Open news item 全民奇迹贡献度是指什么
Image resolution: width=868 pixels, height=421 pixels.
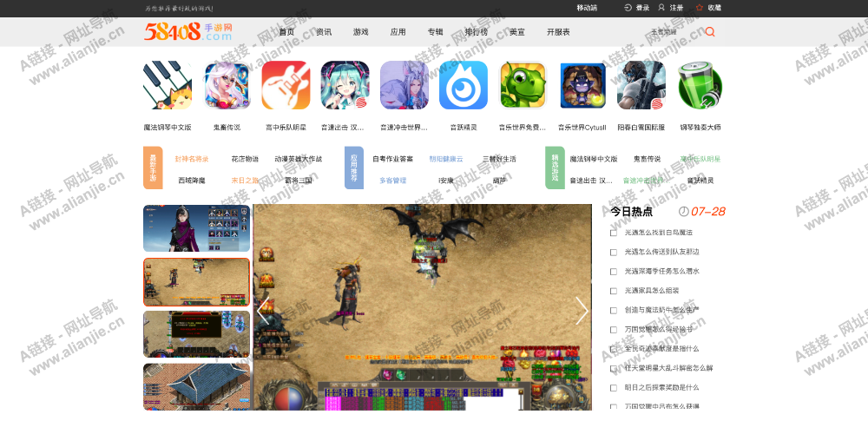coord(661,349)
